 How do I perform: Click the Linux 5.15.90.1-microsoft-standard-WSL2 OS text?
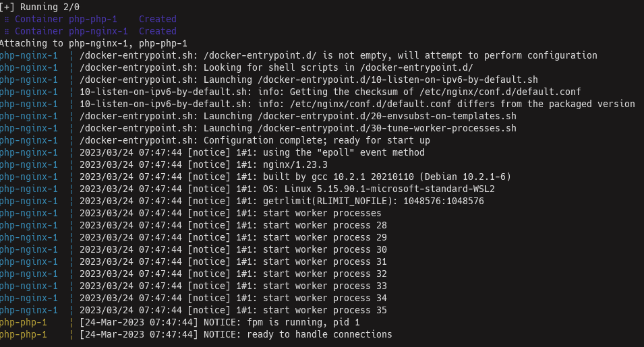coord(389,189)
